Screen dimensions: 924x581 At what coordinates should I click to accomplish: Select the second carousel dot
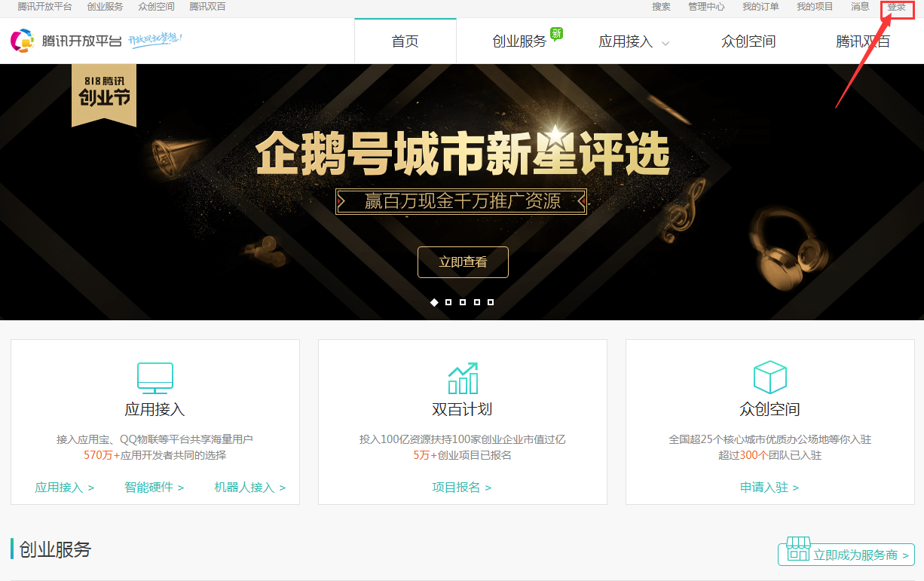(x=448, y=302)
